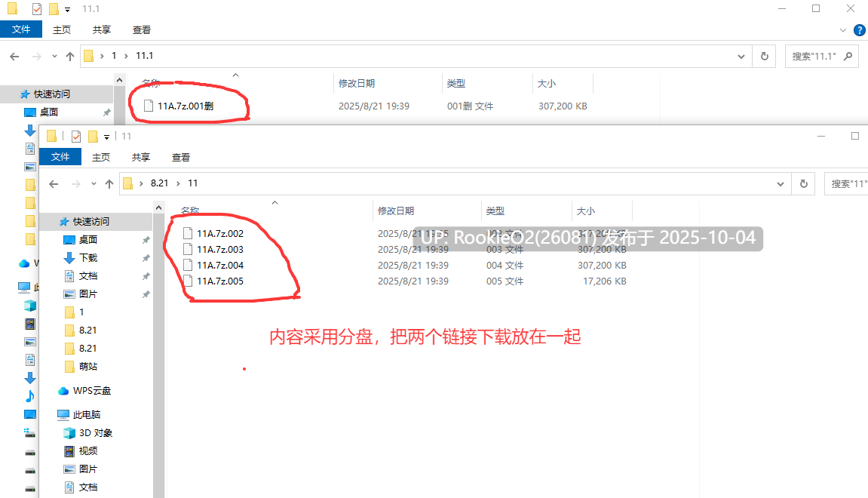Open 共享 tab in the 11 window
868x498 pixels.
pyautogui.click(x=140, y=157)
